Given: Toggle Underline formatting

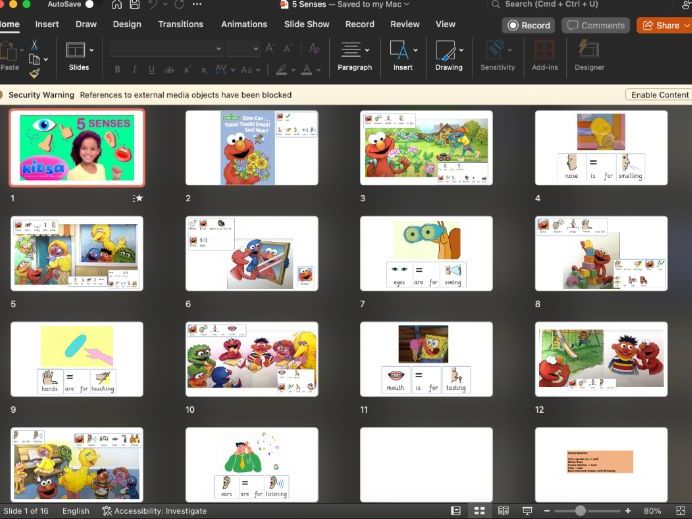Looking at the screenshot, I should [x=151, y=69].
